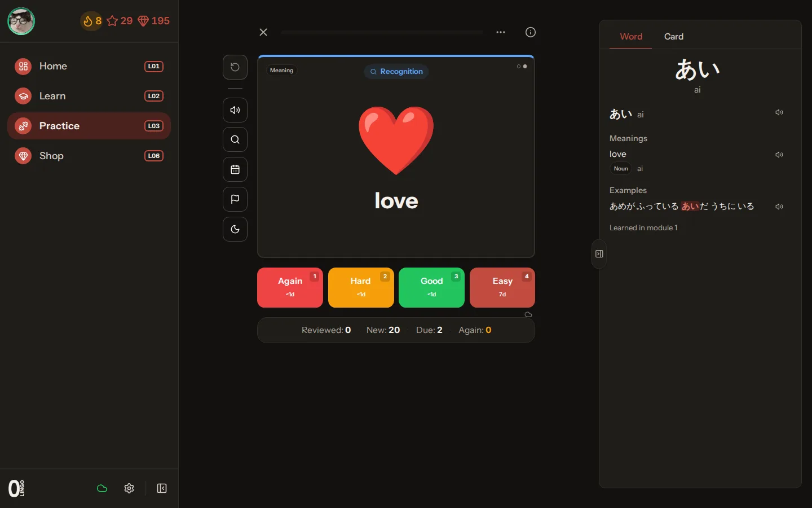Click the Noun part-of-speech tag
The width and height of the screenshot is (812, 508).
(x=621, y=169)
